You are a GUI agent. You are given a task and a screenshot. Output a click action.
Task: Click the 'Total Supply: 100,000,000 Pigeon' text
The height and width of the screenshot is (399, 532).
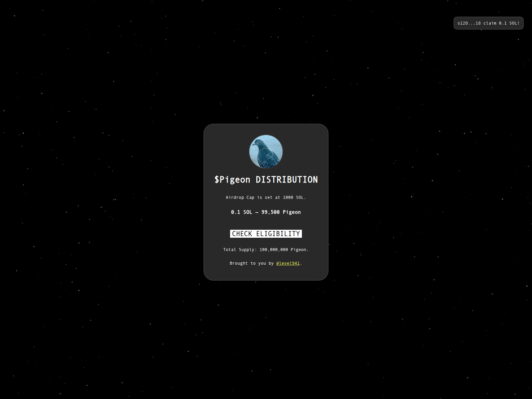coord(266,249)
